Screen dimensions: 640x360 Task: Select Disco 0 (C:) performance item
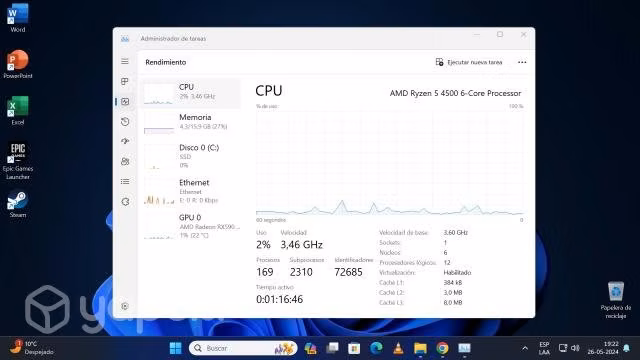(191, 156)
